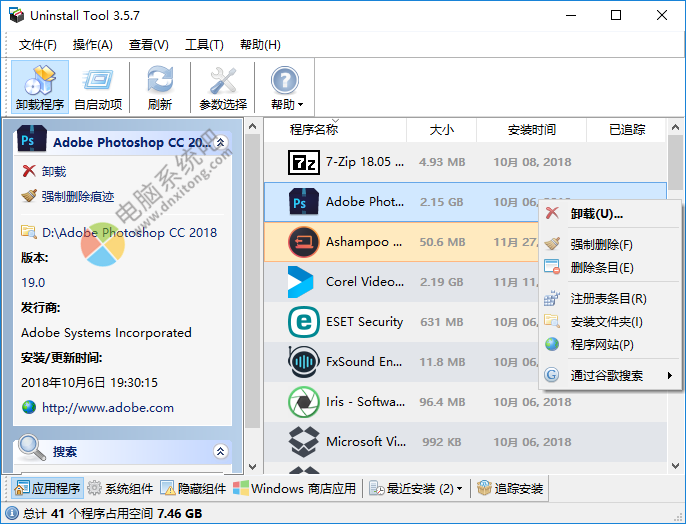Open the 自启动项 toolbar icon
The width and height of the screenshot is (686, 524).
point(98,87)
